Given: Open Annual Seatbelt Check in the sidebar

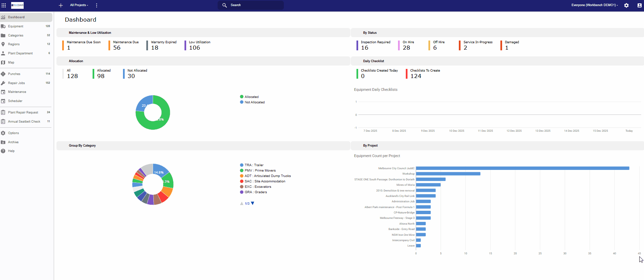Looking at the screenshot, I should (26, 122).
